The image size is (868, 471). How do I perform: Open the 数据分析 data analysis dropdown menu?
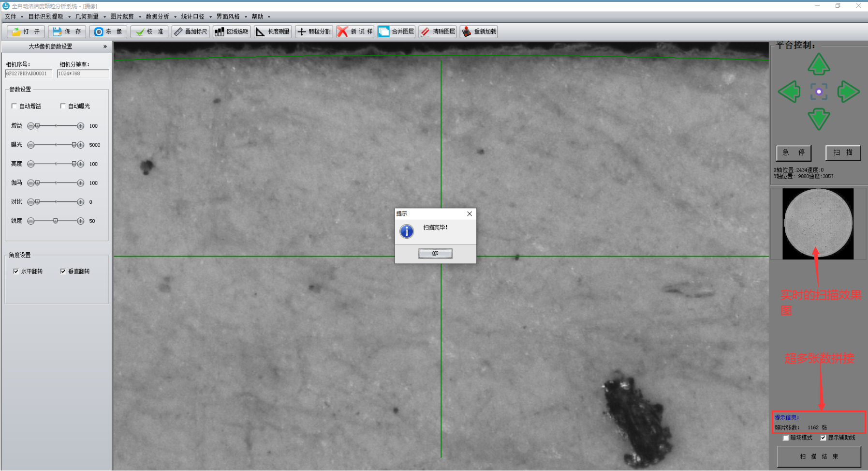pyautogui.click(x=161, y=16)
